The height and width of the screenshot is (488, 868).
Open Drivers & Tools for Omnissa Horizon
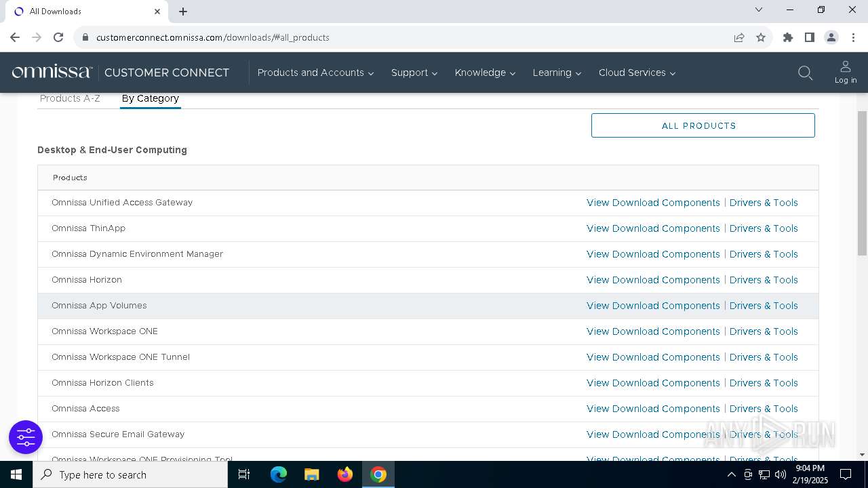764,280
